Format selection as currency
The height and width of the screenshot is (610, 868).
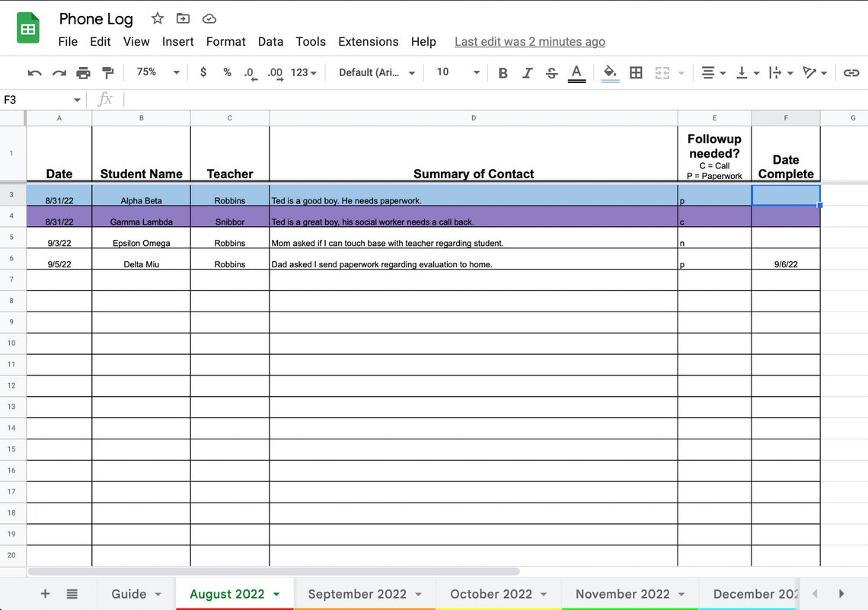[203, 72]
